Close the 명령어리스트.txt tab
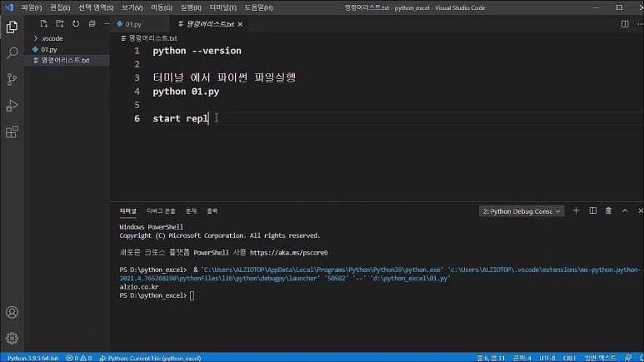This screenshot has width=644, height=362. pos(240,24)
